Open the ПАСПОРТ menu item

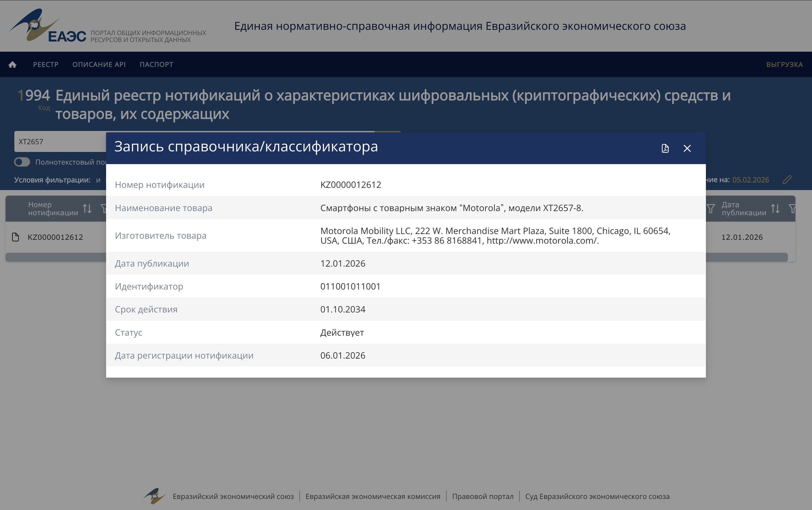tap(156, 65)
